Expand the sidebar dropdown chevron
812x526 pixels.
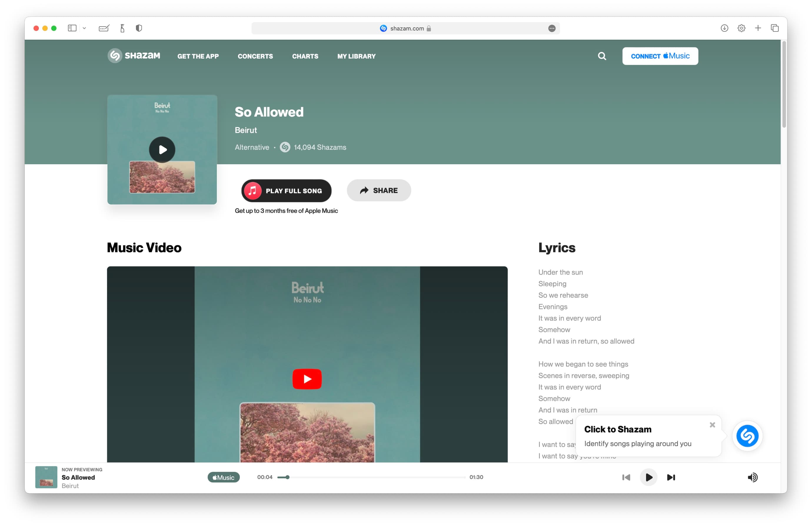pos(84,28)
